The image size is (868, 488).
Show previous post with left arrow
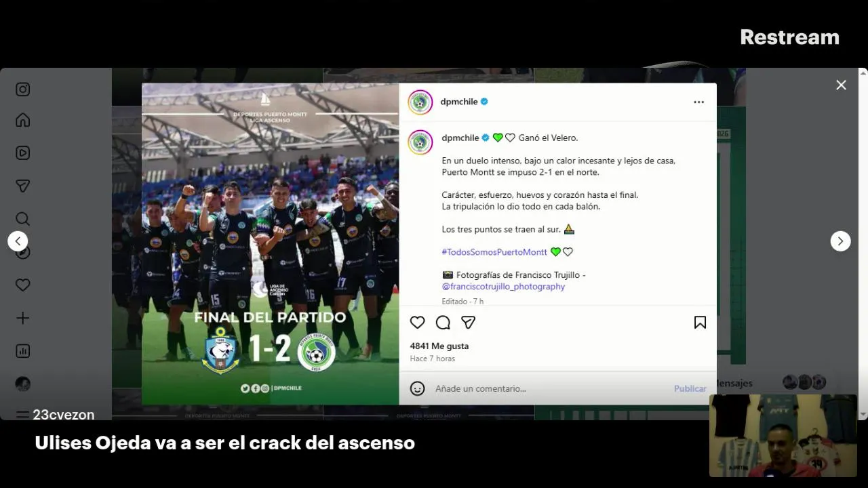coord(18,241)
